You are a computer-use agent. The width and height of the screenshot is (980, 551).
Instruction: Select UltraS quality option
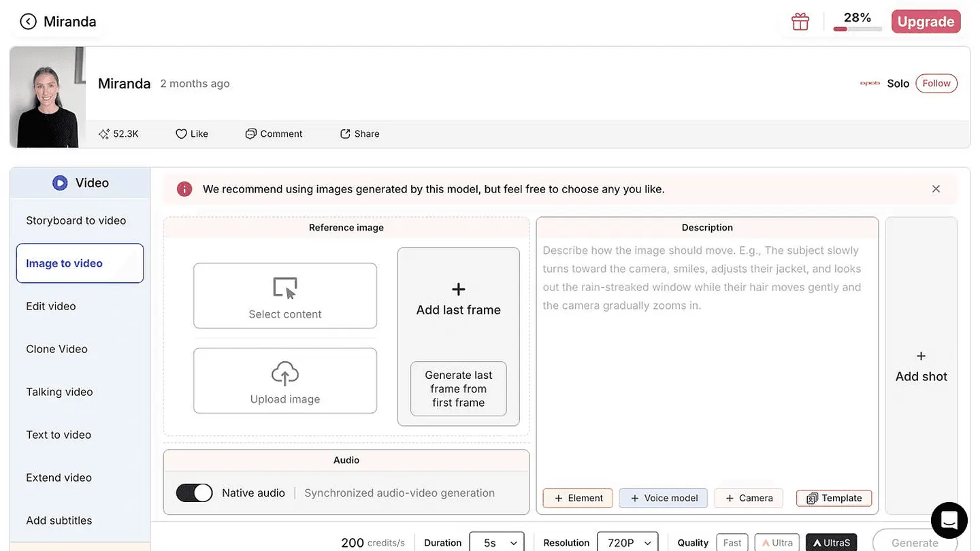click(832, 542)
